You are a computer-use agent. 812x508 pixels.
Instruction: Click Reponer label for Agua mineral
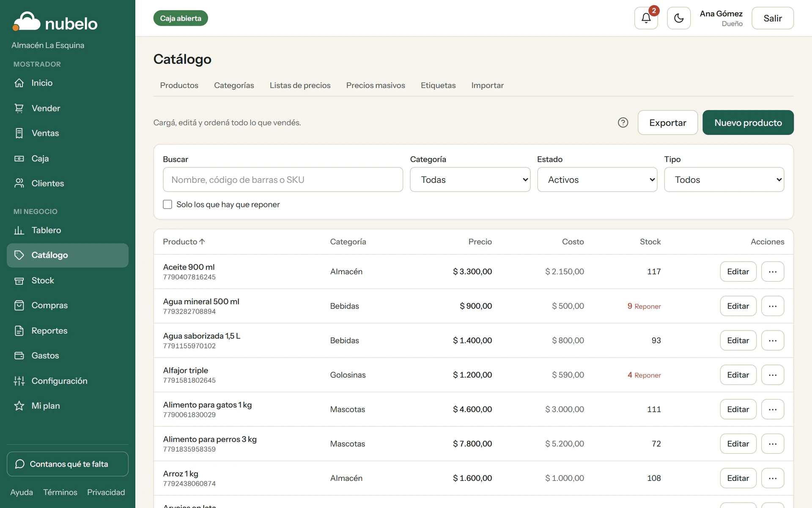point(647,306)
